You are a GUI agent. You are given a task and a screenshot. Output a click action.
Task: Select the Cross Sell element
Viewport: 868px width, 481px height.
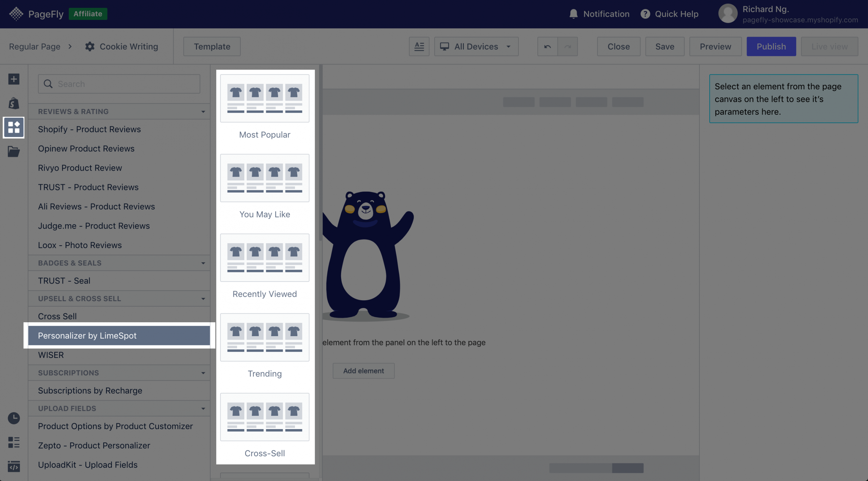click(x=119, y=316)
